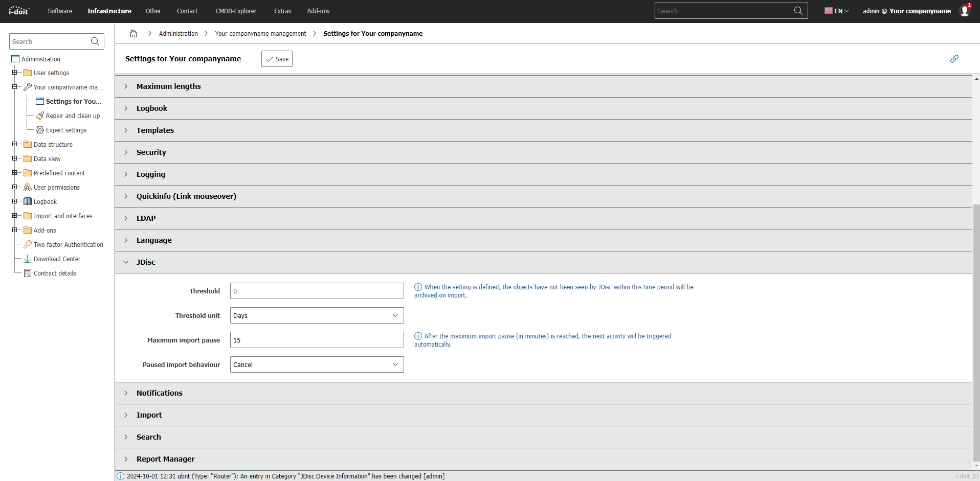
Task: Expand the Import section
Action: (544, 415)
